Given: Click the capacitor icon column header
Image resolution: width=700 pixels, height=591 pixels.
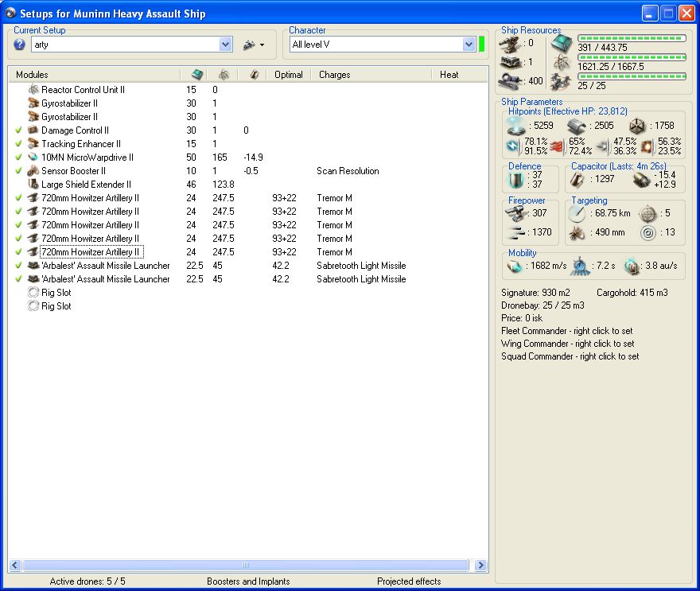Looking at the screenshot, I should click(x=252, y=75).
